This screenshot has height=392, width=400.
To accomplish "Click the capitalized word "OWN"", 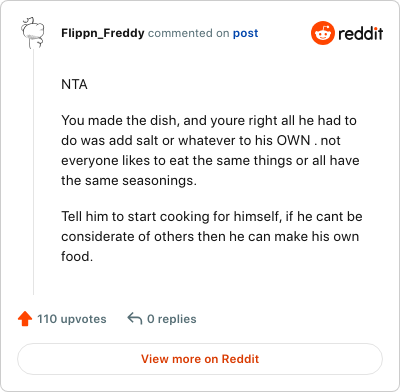I will click(x=293, y=140).
